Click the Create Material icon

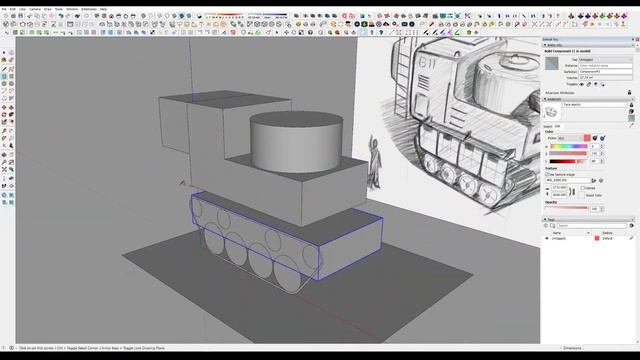(x=631, y=111)
